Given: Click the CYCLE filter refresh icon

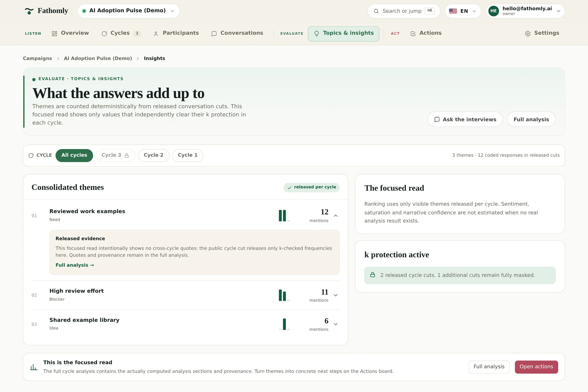Looking at the screenshot, I should pyautogui.click(x=31, y=155).
